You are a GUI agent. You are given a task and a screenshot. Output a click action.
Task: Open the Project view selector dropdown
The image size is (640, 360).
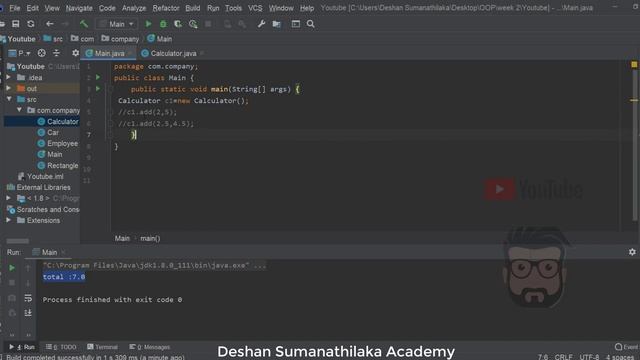tap(20, 53)
